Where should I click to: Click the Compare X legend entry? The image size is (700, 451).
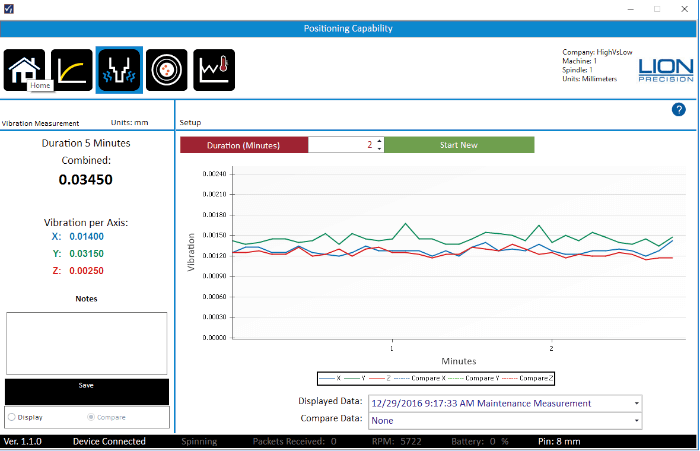pyautogui.click(x=420, y=378)
